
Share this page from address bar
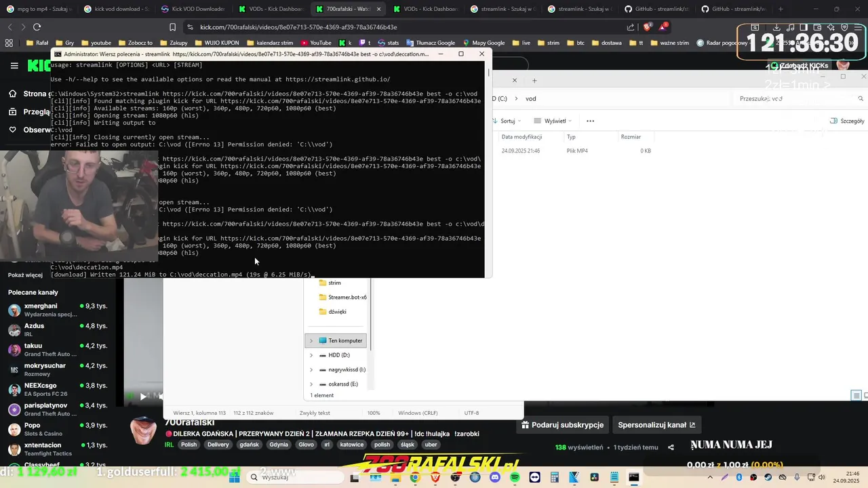coord(631,27)
